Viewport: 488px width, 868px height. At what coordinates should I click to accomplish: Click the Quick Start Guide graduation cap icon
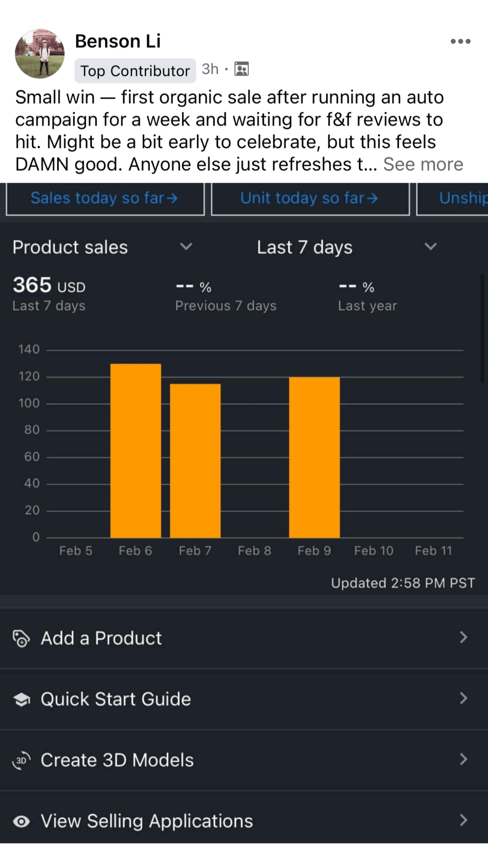[21, 699]
